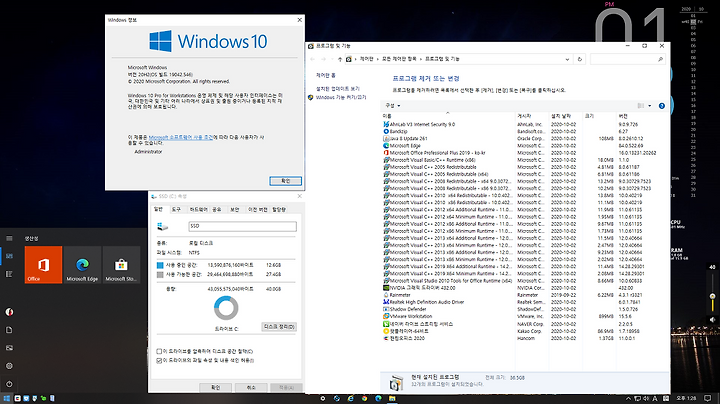The height and width of the screenshot is (404, 720).
Task: Open the view options dropdown arrow
Action: click(x=649, y=106)
